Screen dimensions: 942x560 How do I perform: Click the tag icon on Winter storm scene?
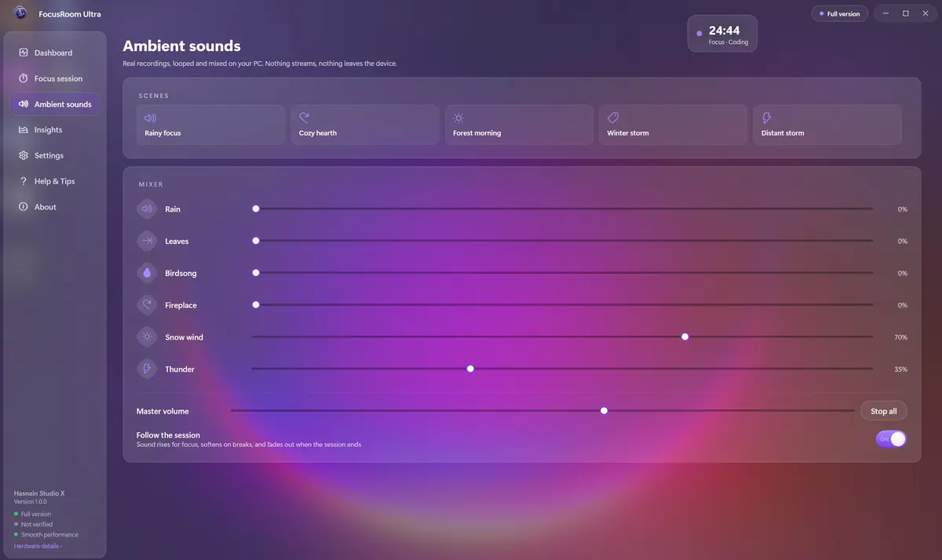pos(613,118)
